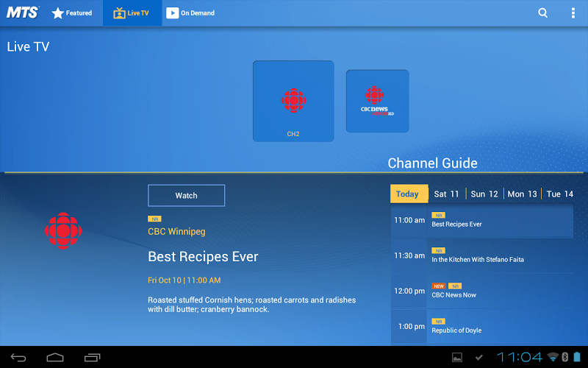588x368 pixels.
Task: Click the Watch button
Action: (x=187, y=195)
